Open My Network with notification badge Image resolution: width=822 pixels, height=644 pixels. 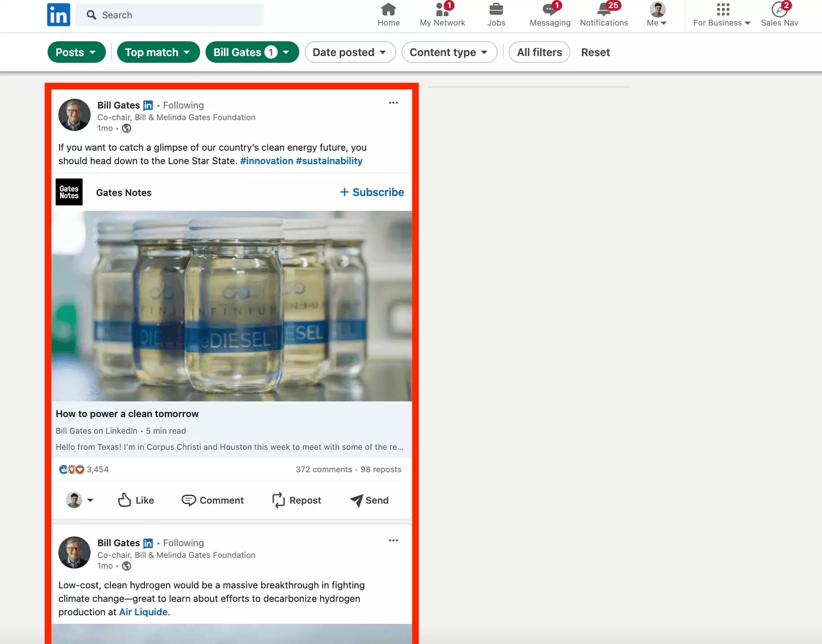(x=442, y=11)
